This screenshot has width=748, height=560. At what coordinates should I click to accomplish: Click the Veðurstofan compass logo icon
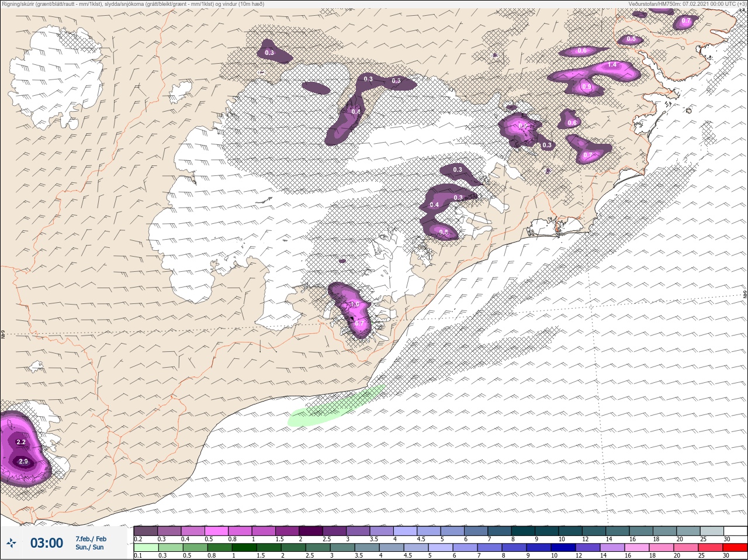(x=11, y=543)
